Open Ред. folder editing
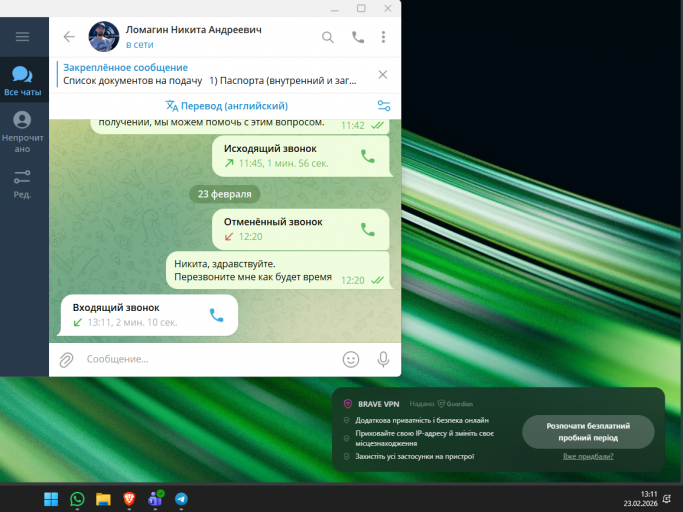The height and width of the screenshot is (512, 683). 22,184
